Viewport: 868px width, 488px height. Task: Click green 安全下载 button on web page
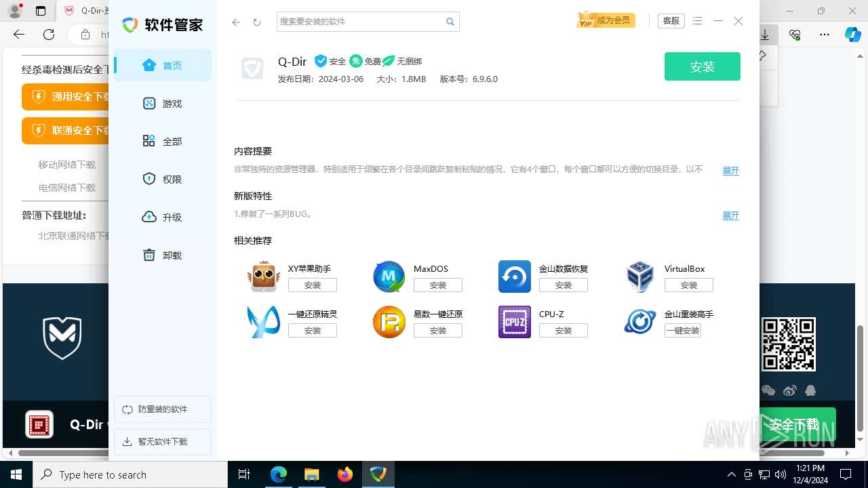coord(797,425)
